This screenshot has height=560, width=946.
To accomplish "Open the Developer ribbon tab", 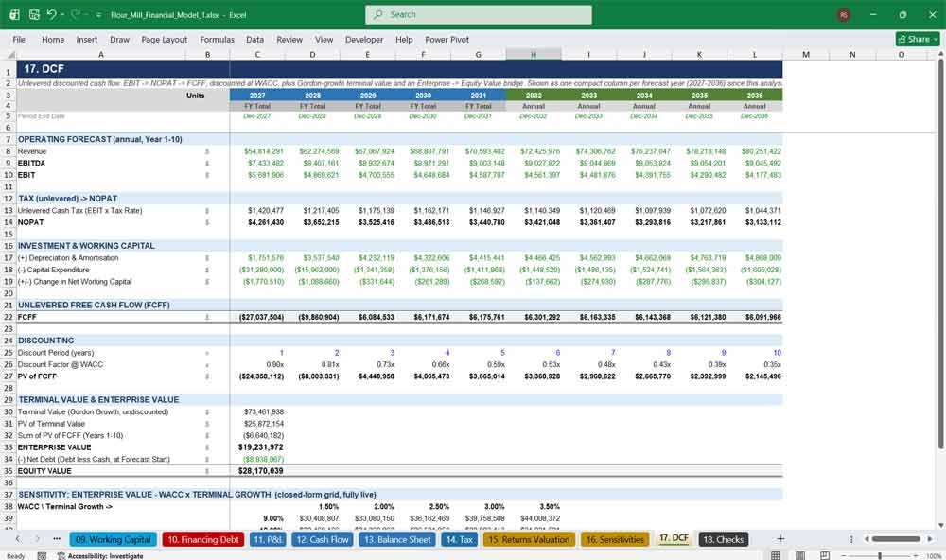I will [364, 39].
